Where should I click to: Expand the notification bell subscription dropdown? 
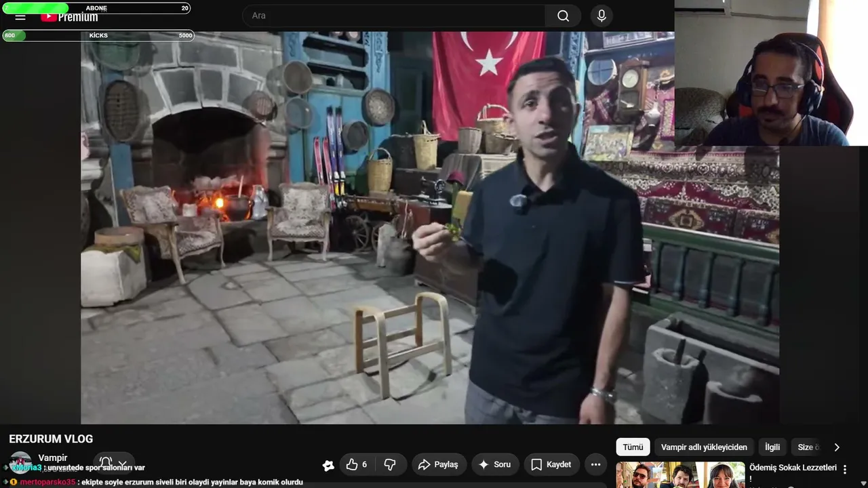click(x=114, y=464)
